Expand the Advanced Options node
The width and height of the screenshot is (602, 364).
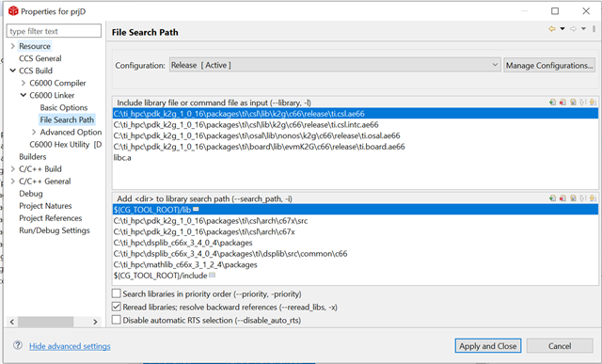click(34, 132)
